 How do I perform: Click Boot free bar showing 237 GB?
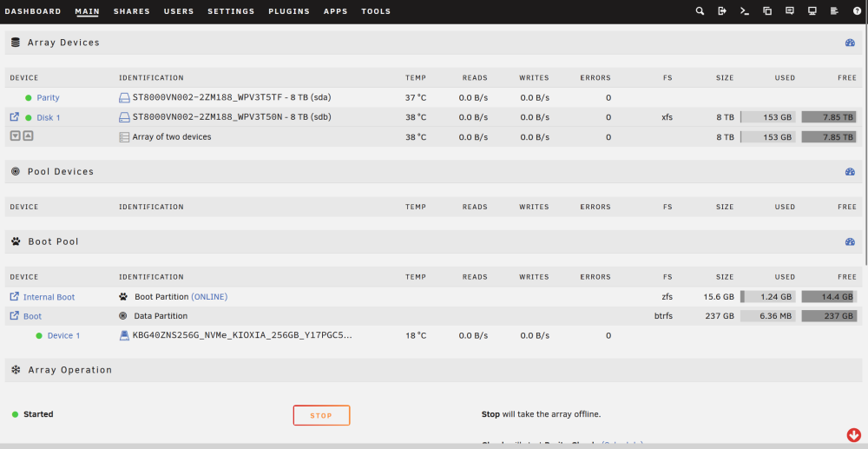click(x=829, y=316)
